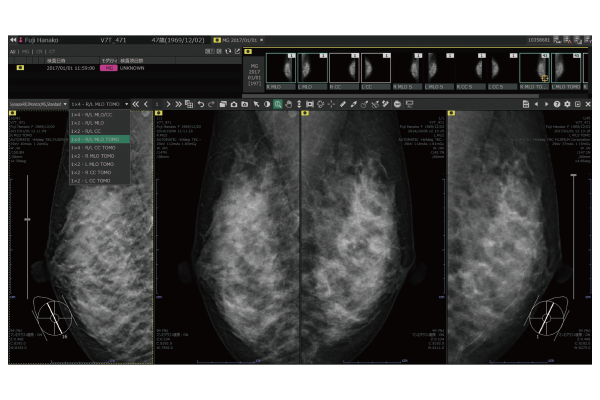Click the window level contrast icon

[x=266, y=104]
